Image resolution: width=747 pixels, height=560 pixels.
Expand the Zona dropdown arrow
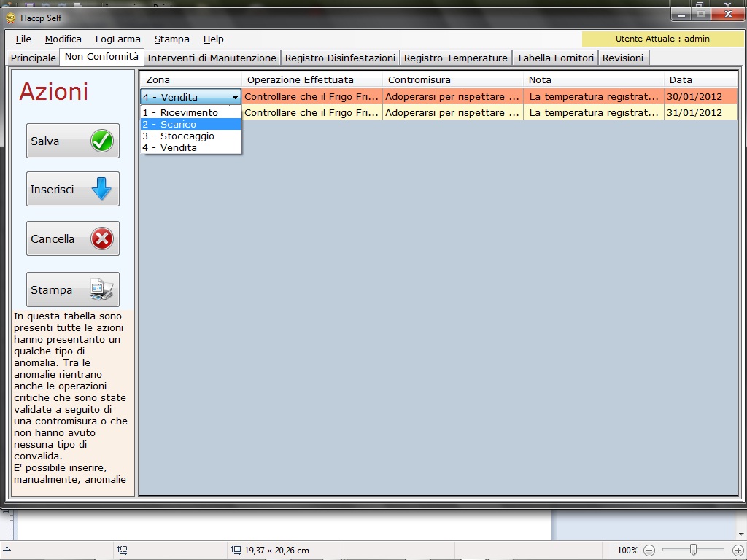tap(235, 97)
